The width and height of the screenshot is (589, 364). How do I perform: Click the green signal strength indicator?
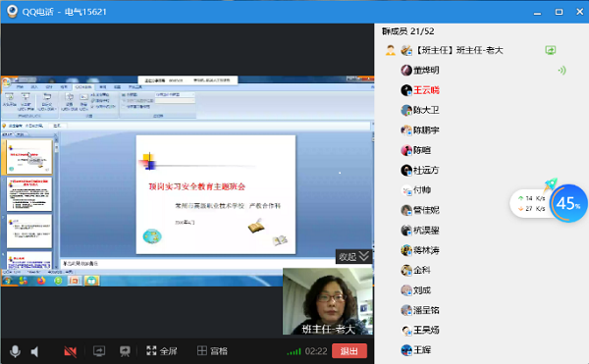(294, 351)
